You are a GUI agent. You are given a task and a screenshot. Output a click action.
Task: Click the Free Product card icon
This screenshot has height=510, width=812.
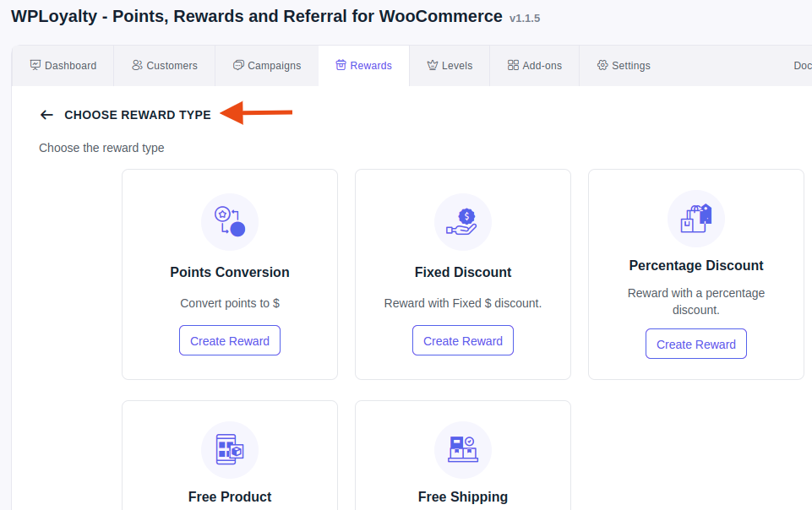point(230,449)
